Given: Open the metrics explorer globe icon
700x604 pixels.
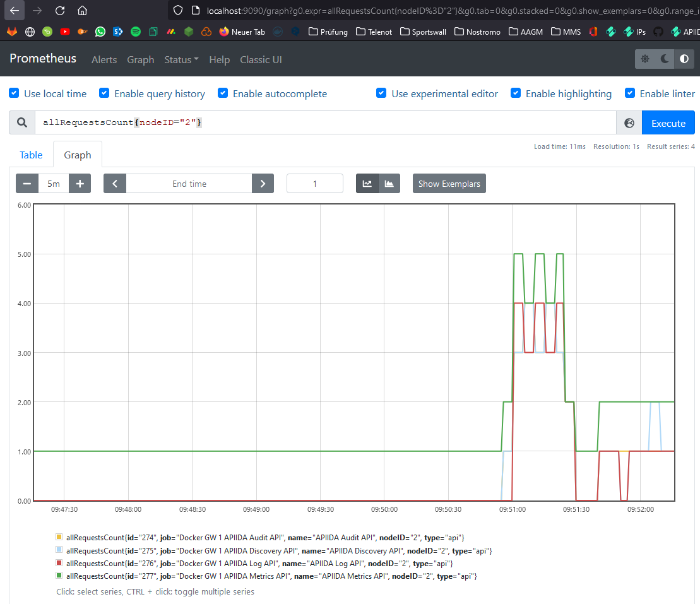Looking at the screenshot, I should click(x=629, y=123).
